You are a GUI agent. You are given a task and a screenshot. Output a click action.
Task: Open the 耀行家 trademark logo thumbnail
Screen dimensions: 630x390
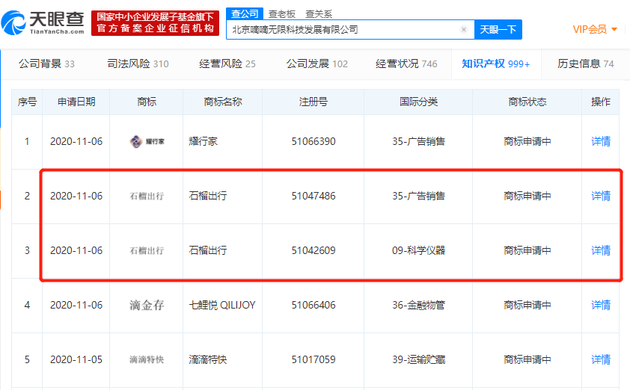tap(147, 141)
